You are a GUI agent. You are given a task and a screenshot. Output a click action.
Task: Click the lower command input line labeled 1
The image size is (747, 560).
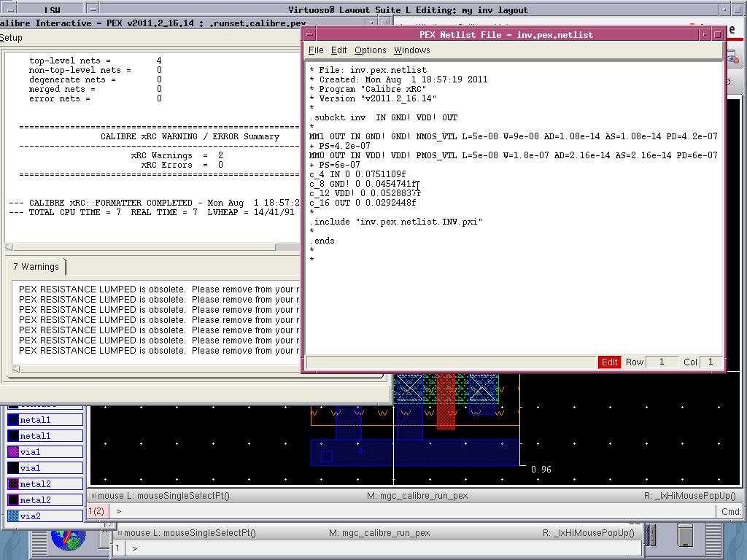[384, 548]
